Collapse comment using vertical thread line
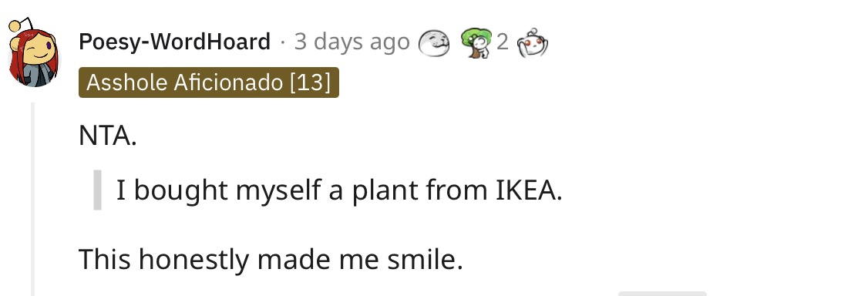 32,199
